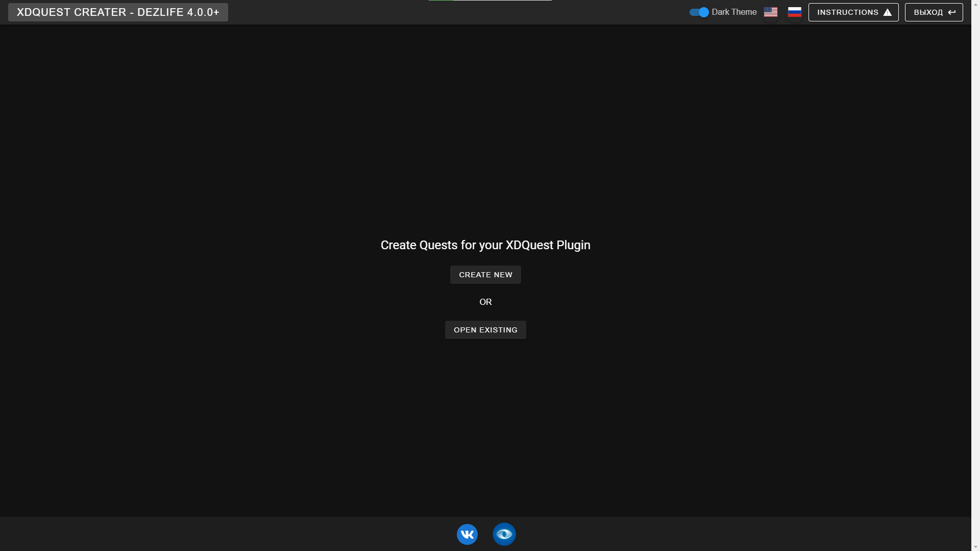Screen dimensions: 980x551
Task: Open the VK social link icon
Action: [467, 534]
